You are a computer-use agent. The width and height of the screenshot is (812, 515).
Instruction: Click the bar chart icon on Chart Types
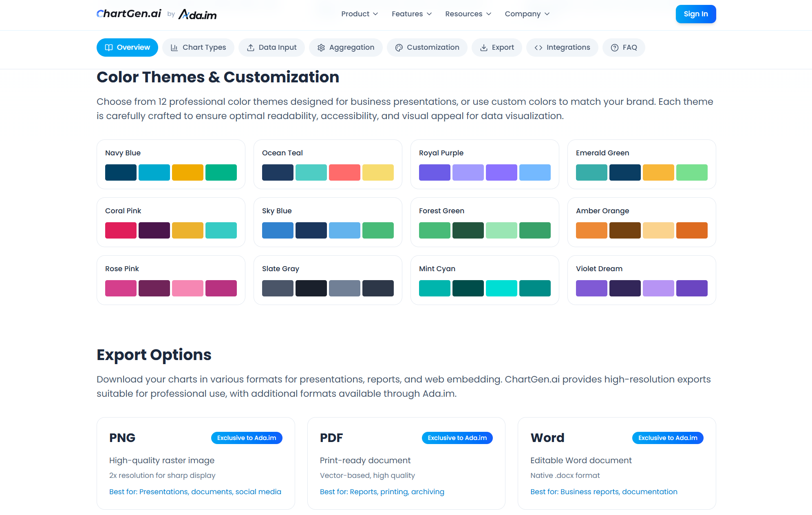[174, 47]
